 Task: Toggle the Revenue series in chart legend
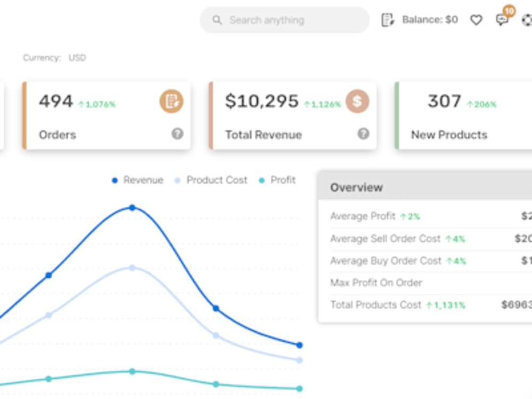(x=138, y=180)
